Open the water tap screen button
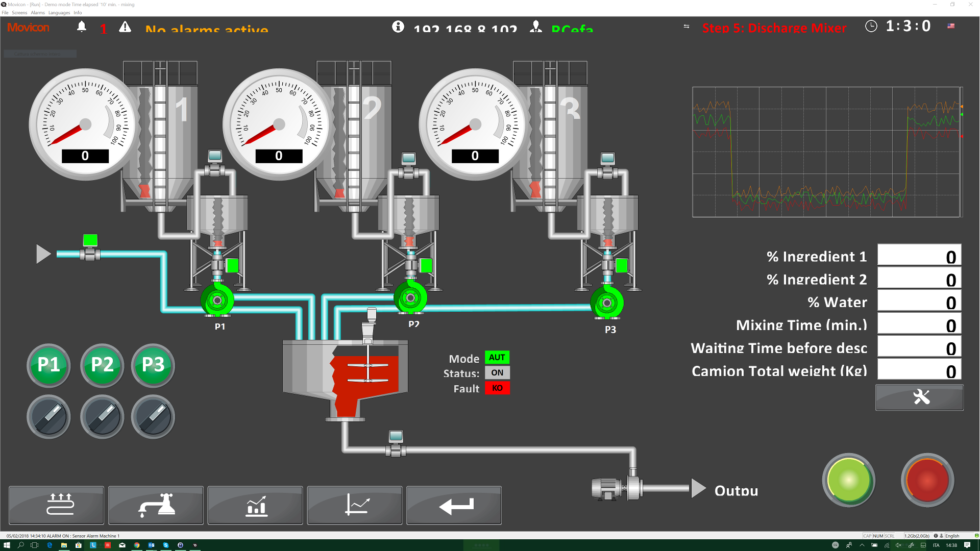Image resolution: width=980 pixels, height=551 pixels. tap(156, 505)
